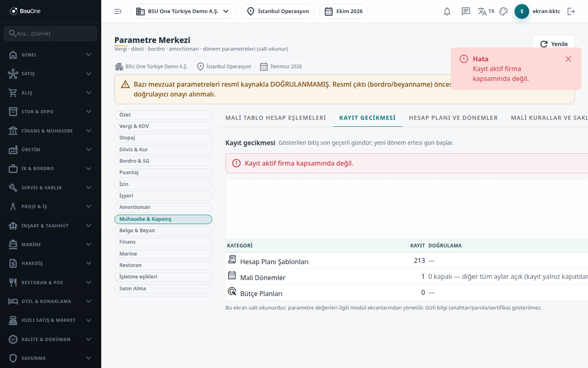588x368 pixels.
Task: Open the Stok & Depo box icon
Action: 13,112
